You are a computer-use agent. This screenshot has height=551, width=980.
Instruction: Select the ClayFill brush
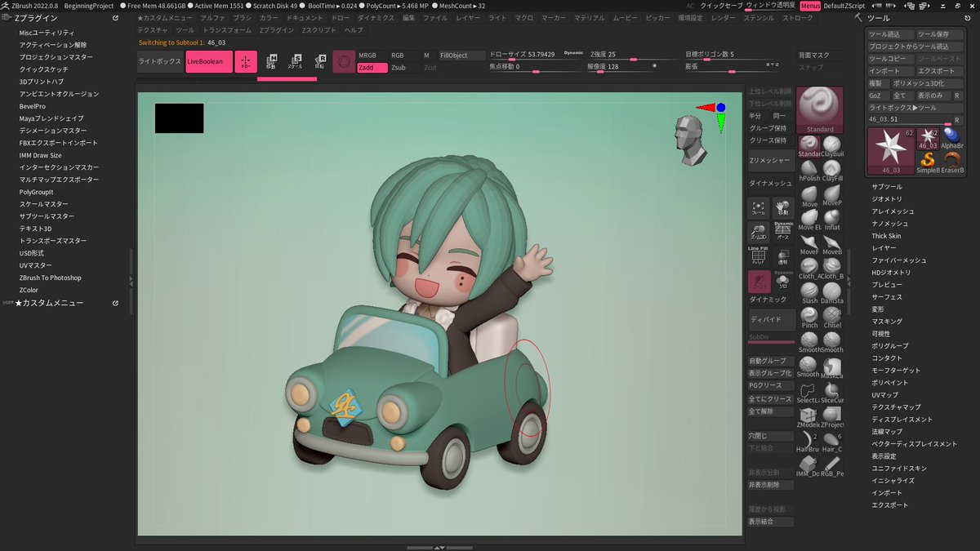point(832,171)
